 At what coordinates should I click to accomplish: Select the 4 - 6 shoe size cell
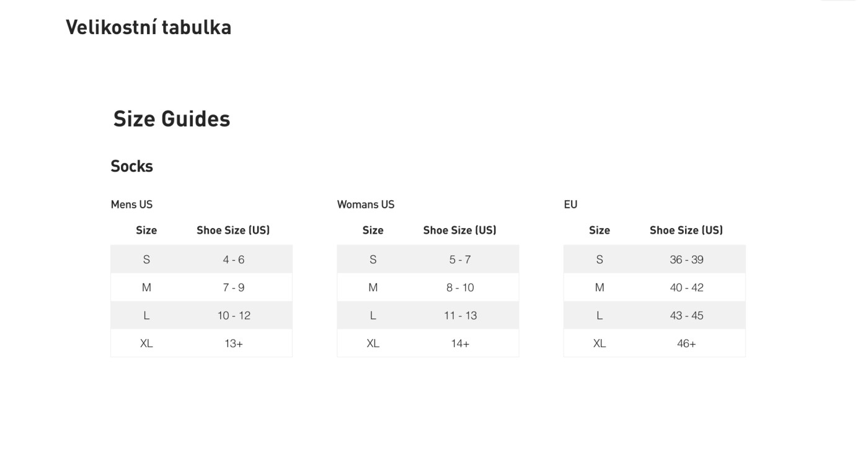(x=233, y=260)
